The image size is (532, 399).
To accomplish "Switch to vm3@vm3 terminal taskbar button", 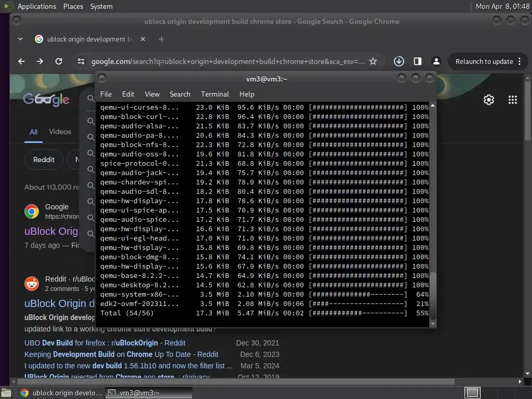I will point(149,393).
